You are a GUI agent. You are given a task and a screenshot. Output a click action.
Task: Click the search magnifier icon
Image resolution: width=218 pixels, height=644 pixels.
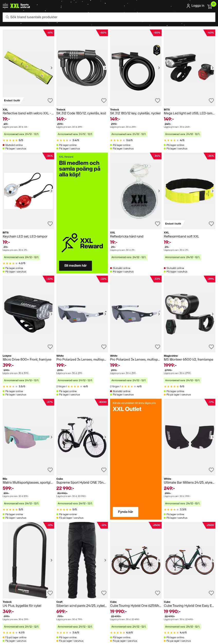coord(7,17)
